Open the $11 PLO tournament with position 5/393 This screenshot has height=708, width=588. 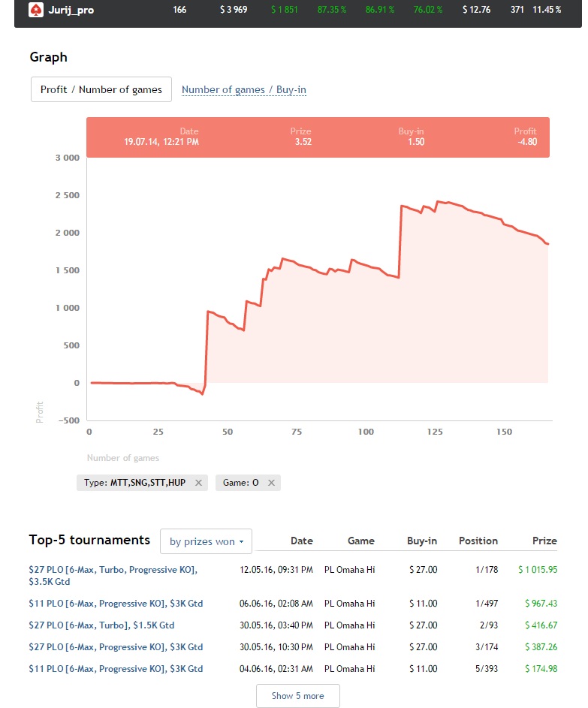coord(116,669)
